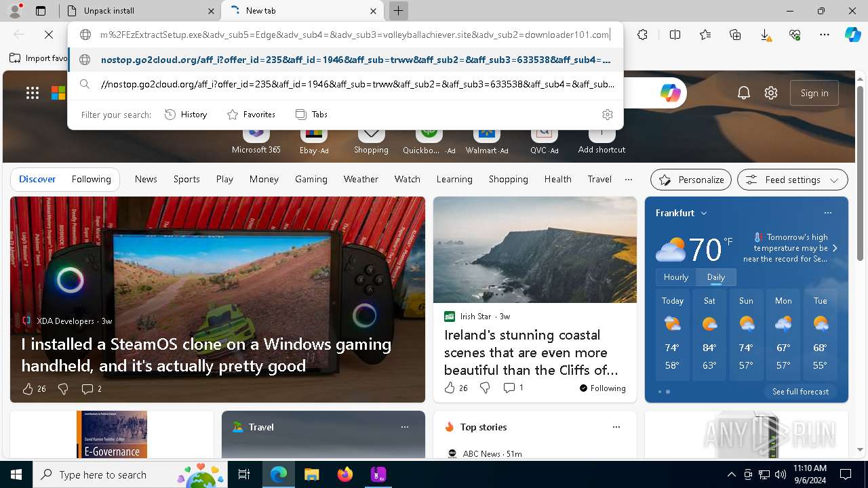Select the Following feed

tap(91, 179)
